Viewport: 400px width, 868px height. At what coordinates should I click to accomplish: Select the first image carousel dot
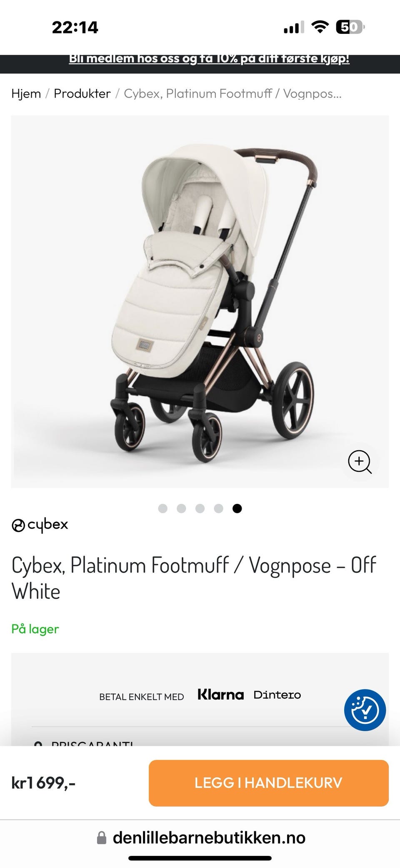click(x=163, y=508)
